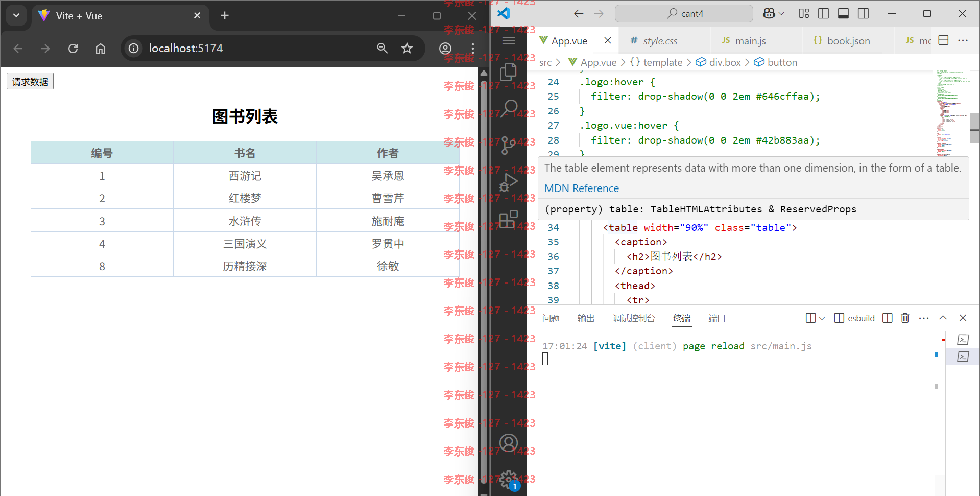Screen dimensions: 980x496
Task: Open VS Code Explorer files icon
Action: click(508, 72)
